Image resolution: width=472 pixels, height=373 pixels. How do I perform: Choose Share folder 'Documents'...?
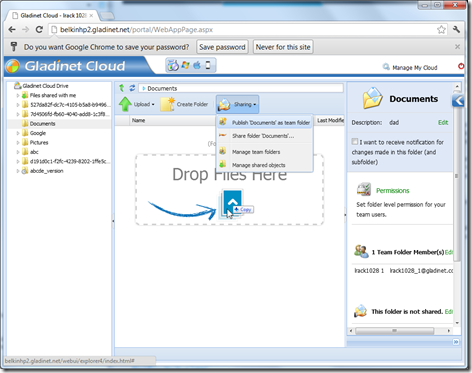click(x=265, y=136)
